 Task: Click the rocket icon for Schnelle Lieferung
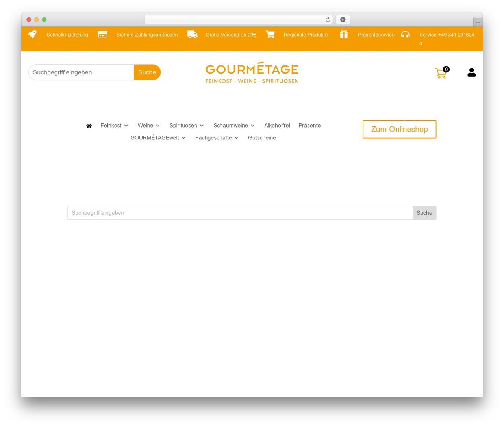pos(32,34)
